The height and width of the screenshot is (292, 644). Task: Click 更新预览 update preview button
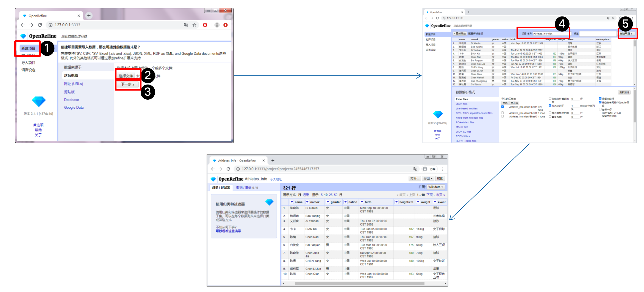tap(624, 92)
